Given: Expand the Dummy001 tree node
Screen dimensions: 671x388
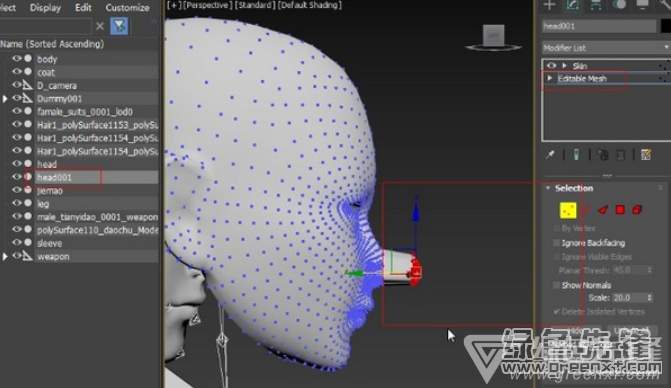Looking at the screenshot, I should [x=5, y=99].
